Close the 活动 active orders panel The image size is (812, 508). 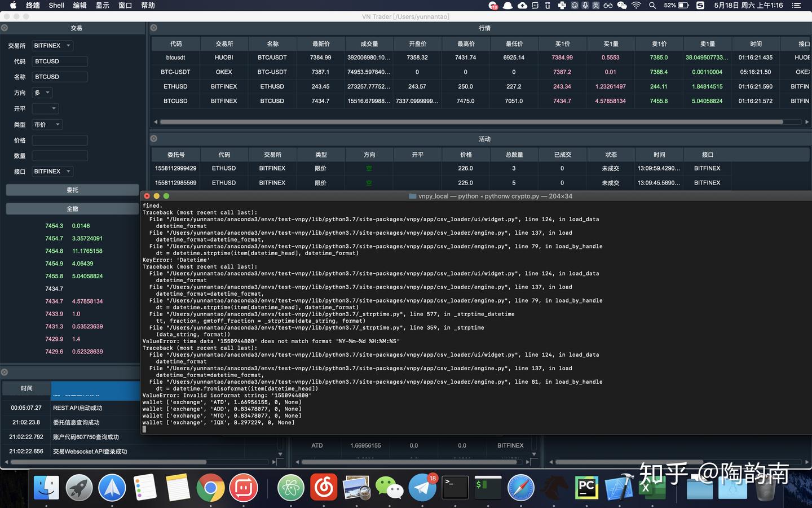coord(153,138)
